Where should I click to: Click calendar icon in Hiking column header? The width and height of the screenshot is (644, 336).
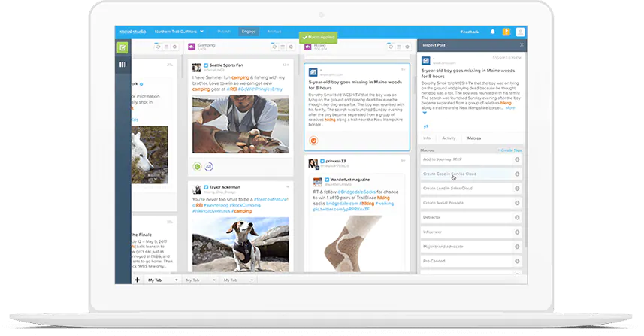(399, 47)
